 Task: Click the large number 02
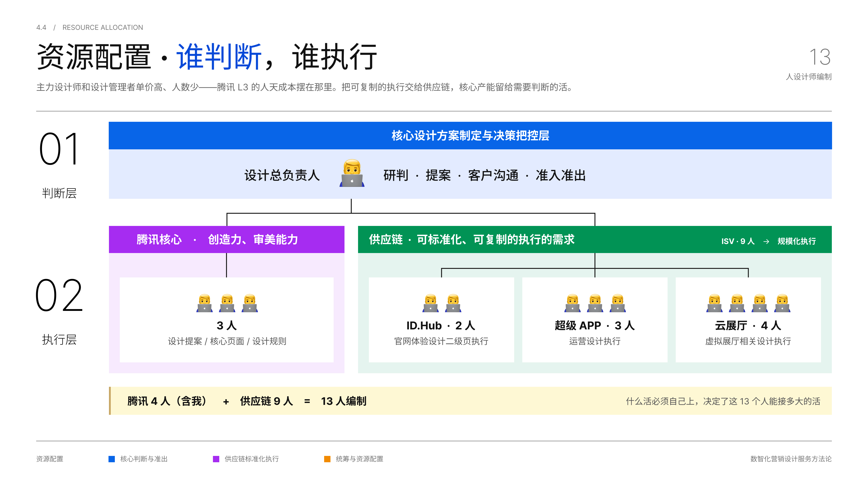tap(59, 295)
